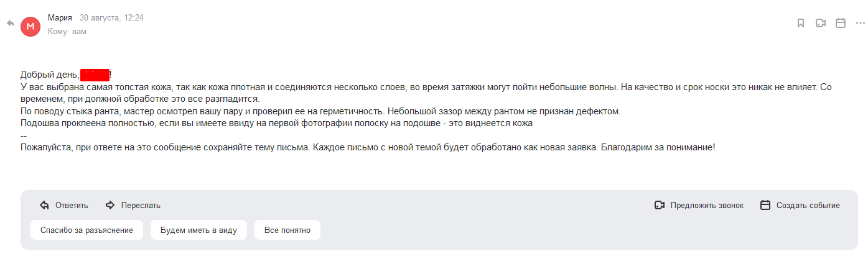Screen dimensions: 868x264
Task: Start video call via top-right camera icon
Action: pyautogui.click(x=821, y=23)
